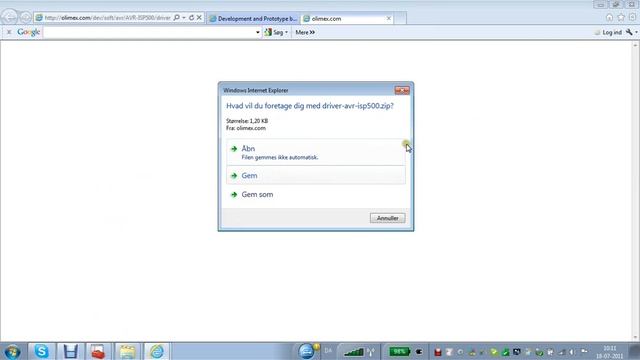Image resolution: width=640 pixels, height=360 pixels.
Task: Click the red tray icon
Action: point(438,352)
